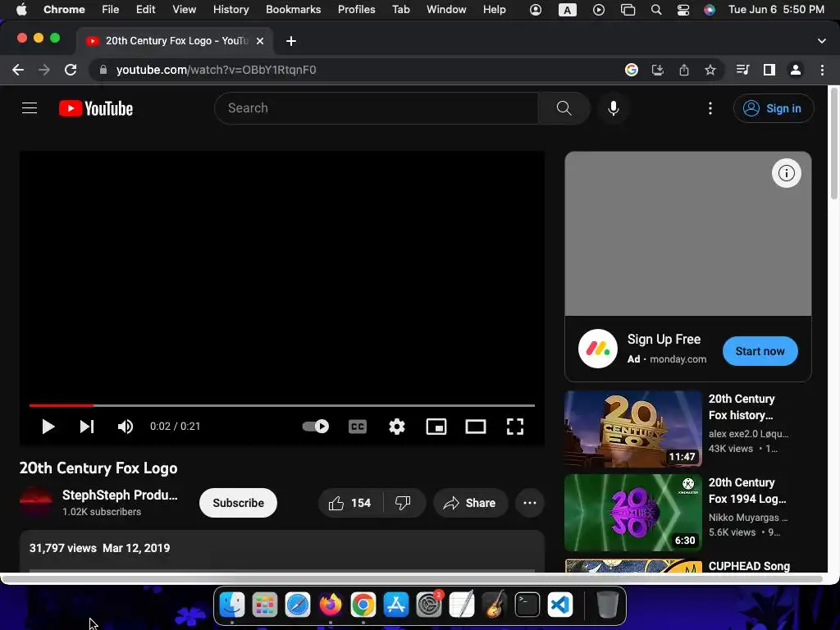Open the Google account icon in the omnibox
840x630 pixels.
632,70
